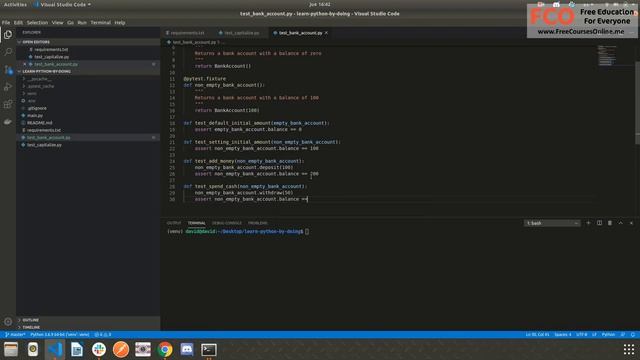This screenshot has height=360, width=640.
Task: Expand the Timeline section
Action: click(88, 327)
